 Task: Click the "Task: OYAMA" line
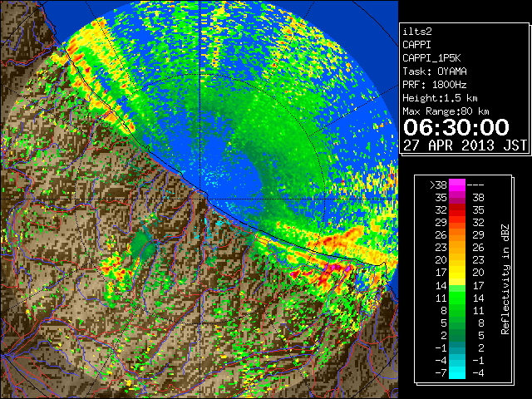pos(435,71)
